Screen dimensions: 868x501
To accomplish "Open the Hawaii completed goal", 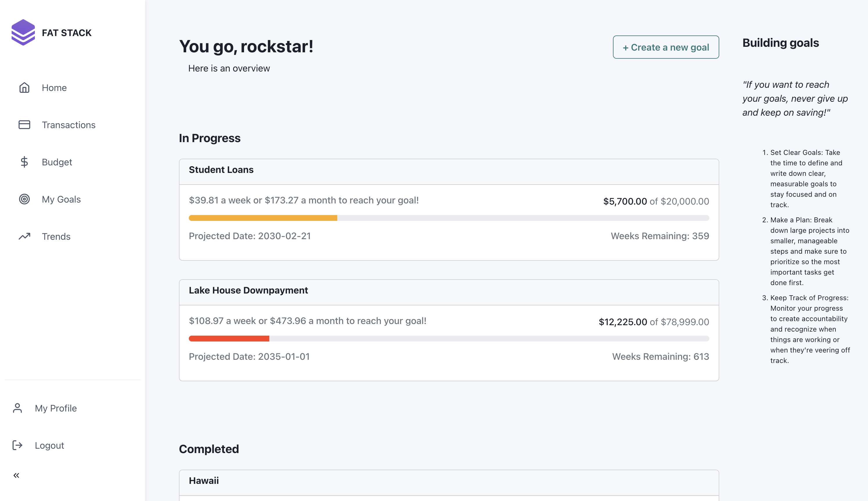I will 204,481.
